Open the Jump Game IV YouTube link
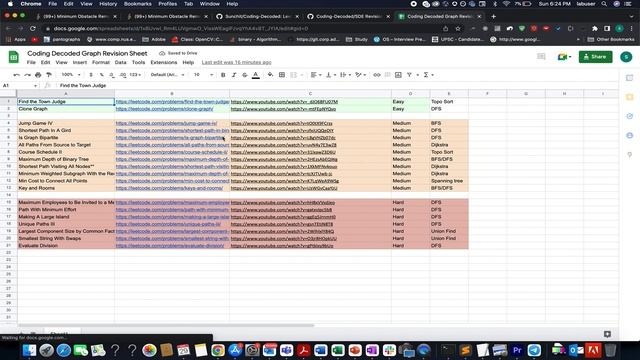640x360 pixels. pyautogui.click(x=282, y=123)
